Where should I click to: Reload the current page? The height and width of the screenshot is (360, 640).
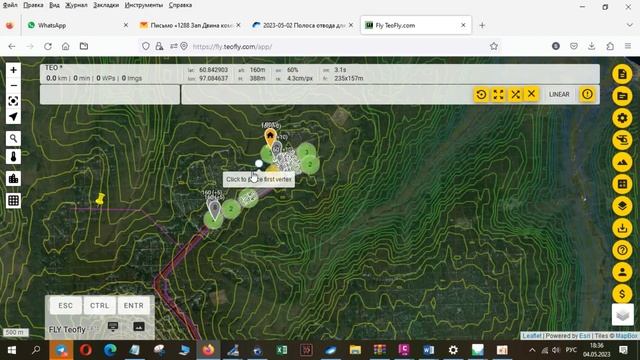[x=48, y=47]
